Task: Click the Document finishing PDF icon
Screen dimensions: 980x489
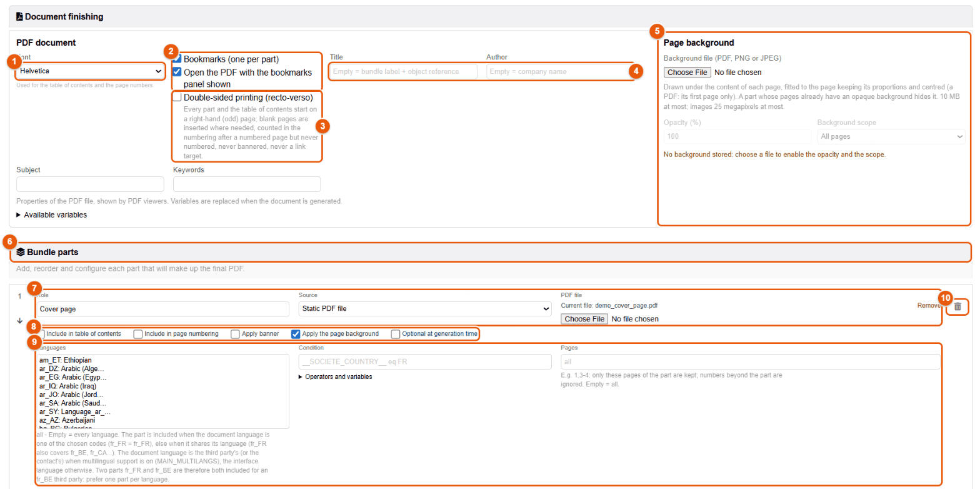Action: [19, 17]
